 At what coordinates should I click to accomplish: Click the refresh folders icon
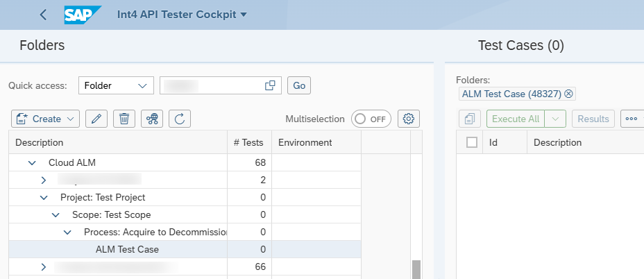pos(180,119)
